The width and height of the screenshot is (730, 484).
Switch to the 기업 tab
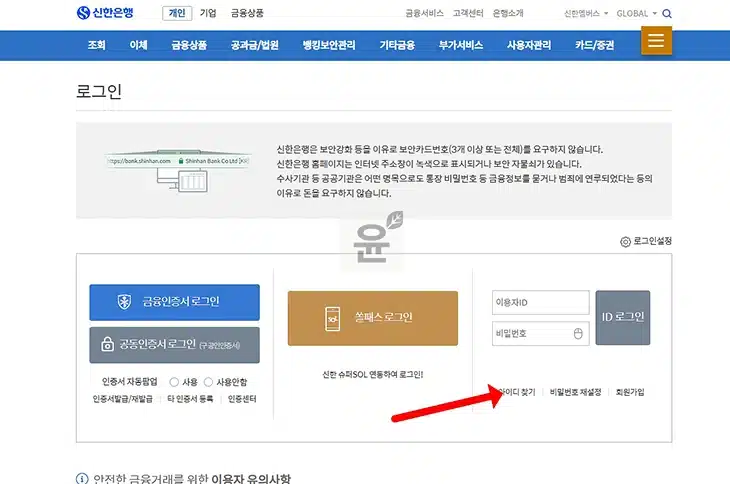pyautogui.click(x=208, y=13)
